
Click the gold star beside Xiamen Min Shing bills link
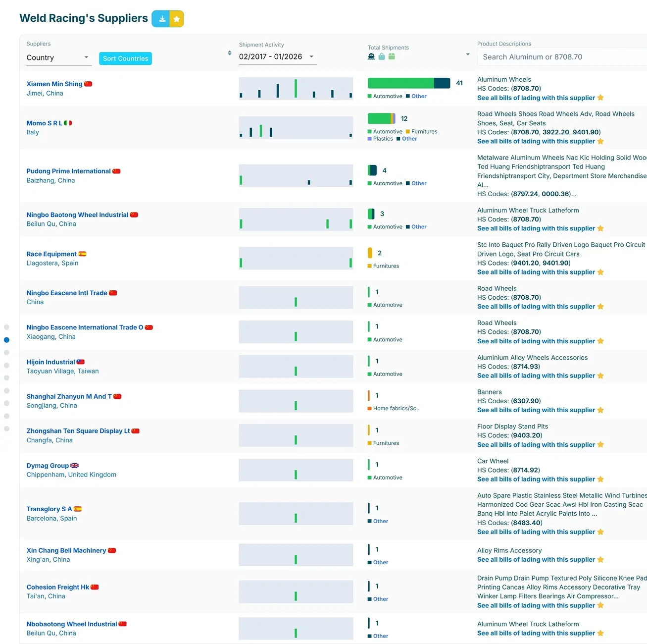click(600, 98)
